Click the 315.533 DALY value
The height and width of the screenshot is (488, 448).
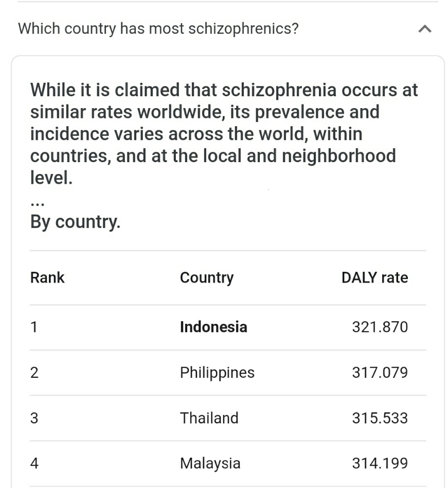[x=380, y=417]
